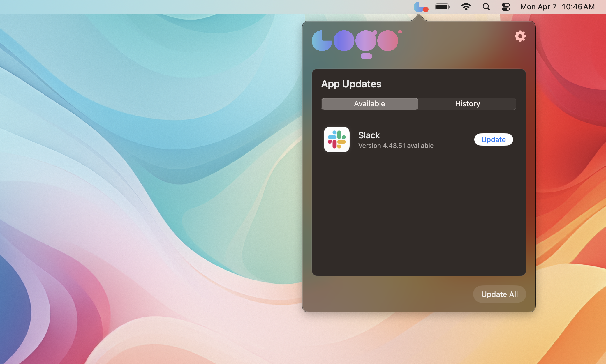
Task: Click the Update All button
Action: click(x=499, y=294)
